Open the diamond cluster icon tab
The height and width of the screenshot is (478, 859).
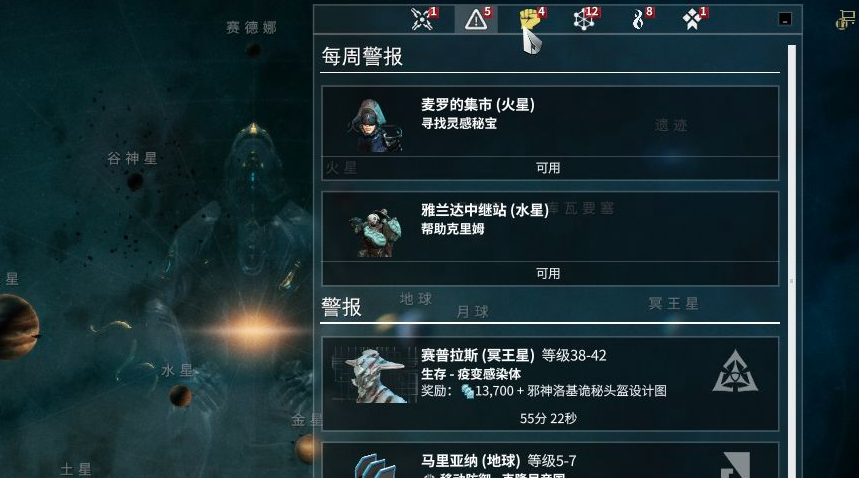tap(693, 20)
